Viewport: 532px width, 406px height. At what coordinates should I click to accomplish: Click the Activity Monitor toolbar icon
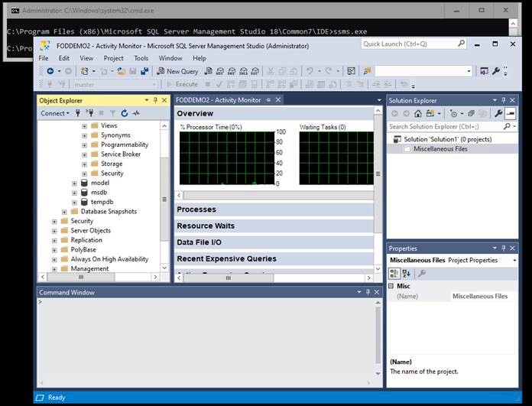(x=351, y=71)
